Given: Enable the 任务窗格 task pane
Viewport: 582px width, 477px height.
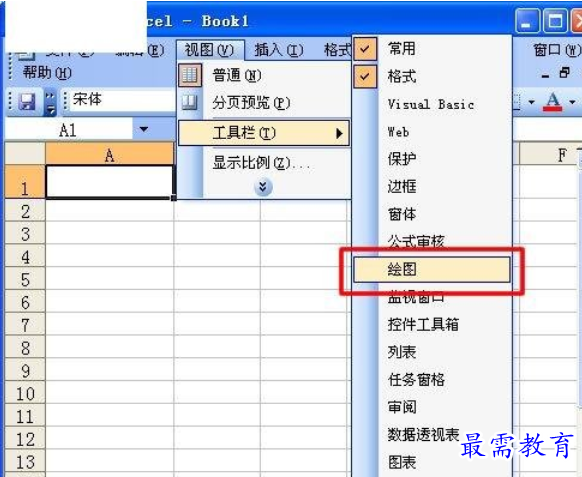Looking at the screenshot, I should pos(432,379).
